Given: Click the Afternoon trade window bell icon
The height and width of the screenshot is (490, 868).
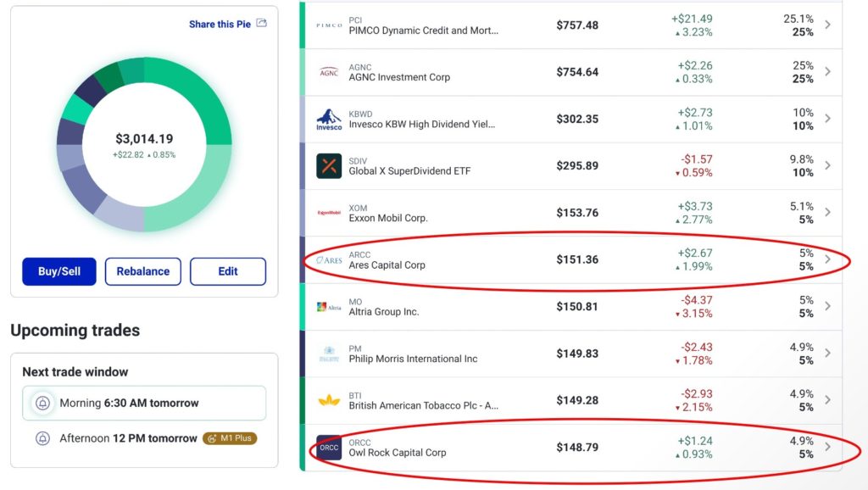Looking at the screenshot, I should pos(42,439).
